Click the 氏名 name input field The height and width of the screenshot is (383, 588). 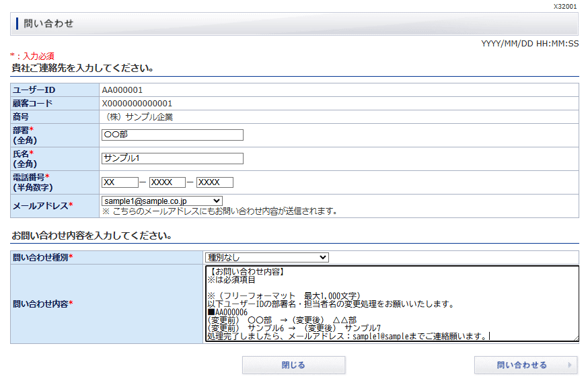click(172, 158)
